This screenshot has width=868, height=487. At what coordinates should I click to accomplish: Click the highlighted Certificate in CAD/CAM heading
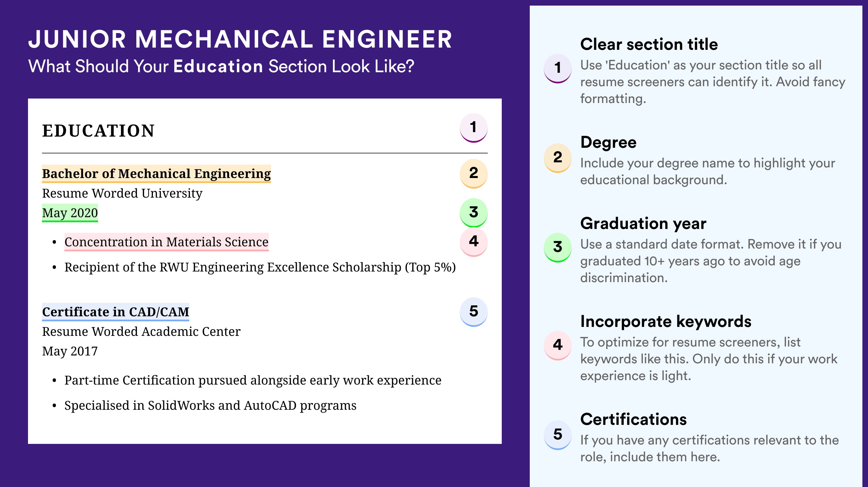(x=116, y=312)
